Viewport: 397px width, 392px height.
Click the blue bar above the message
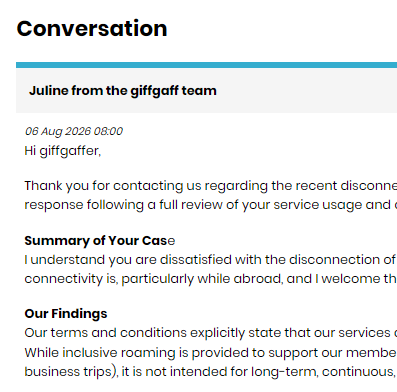coord(206,65)
